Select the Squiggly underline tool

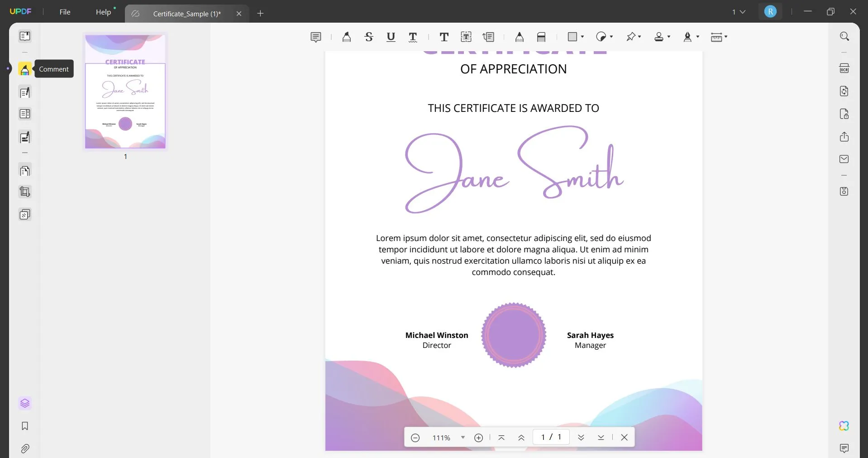(413, 37)
